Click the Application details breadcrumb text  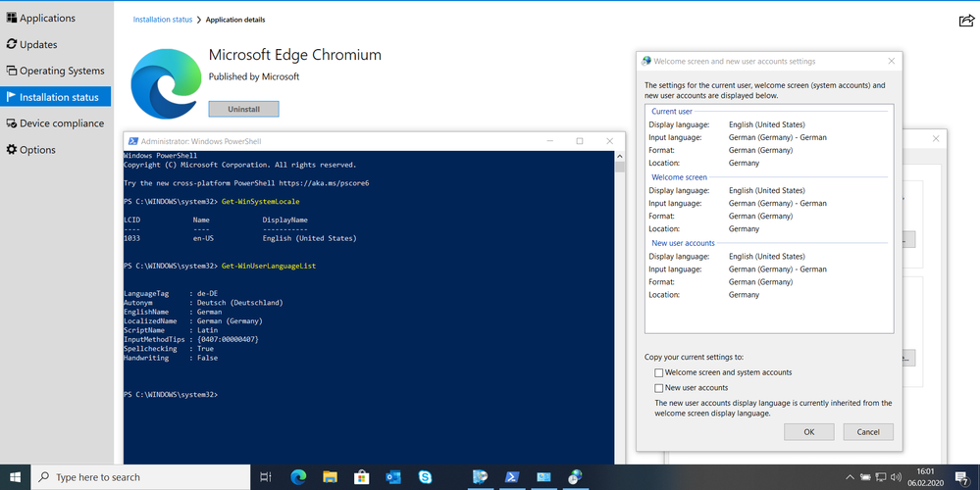click(235, 20)
